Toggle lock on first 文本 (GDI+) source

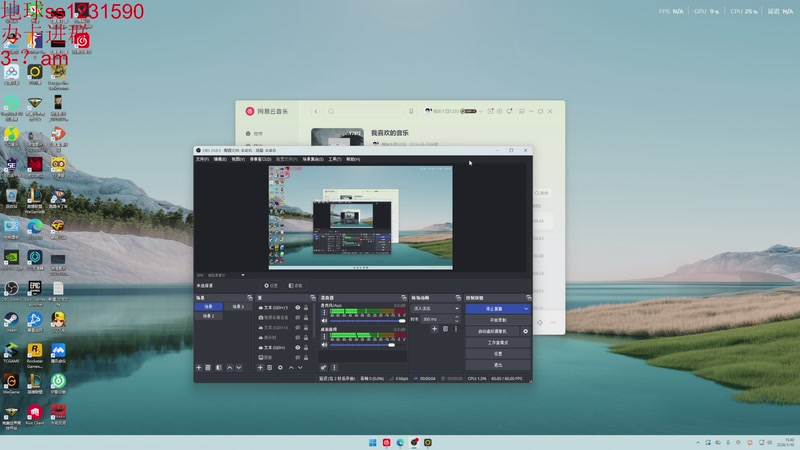[305, 307]
